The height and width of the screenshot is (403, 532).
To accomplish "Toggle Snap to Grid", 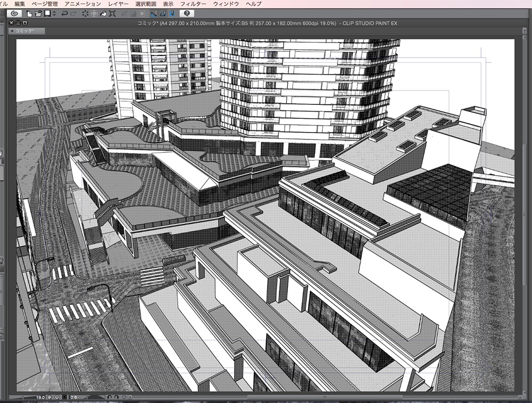I will [x=172, y=13].
